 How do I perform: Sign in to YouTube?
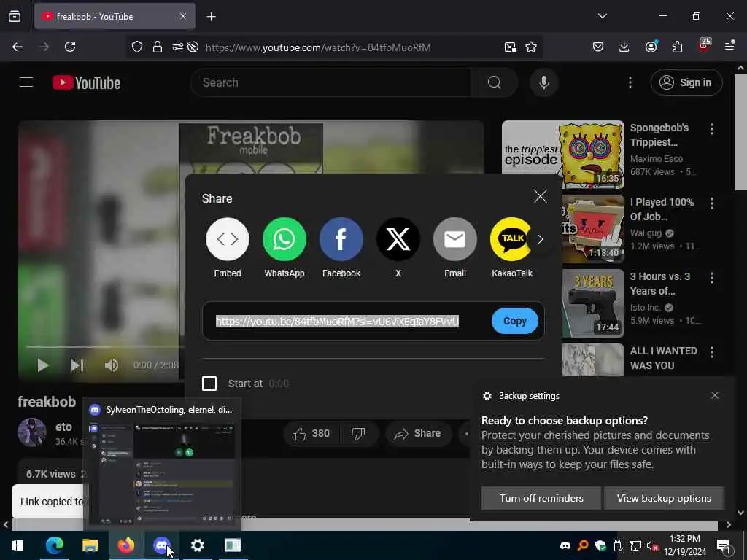coord(686,82)
